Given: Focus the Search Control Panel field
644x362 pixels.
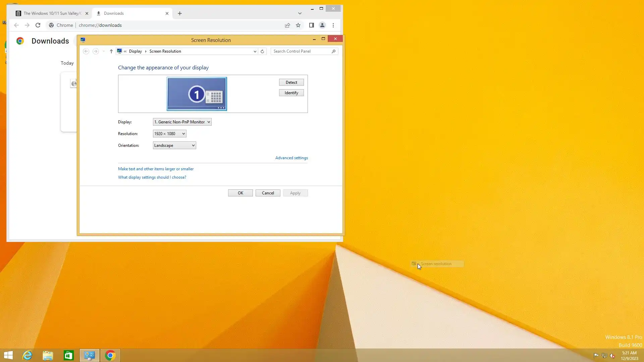Looking at the screenshot, I should 301,51.
